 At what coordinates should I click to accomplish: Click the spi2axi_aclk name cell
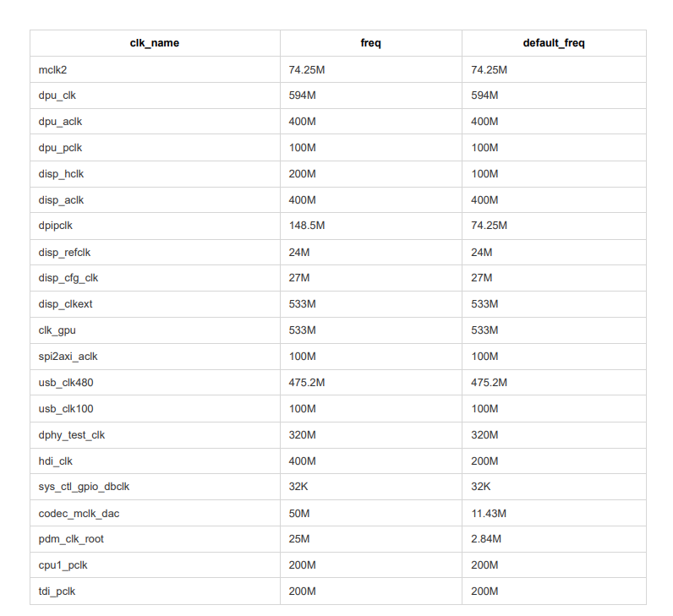68,357
